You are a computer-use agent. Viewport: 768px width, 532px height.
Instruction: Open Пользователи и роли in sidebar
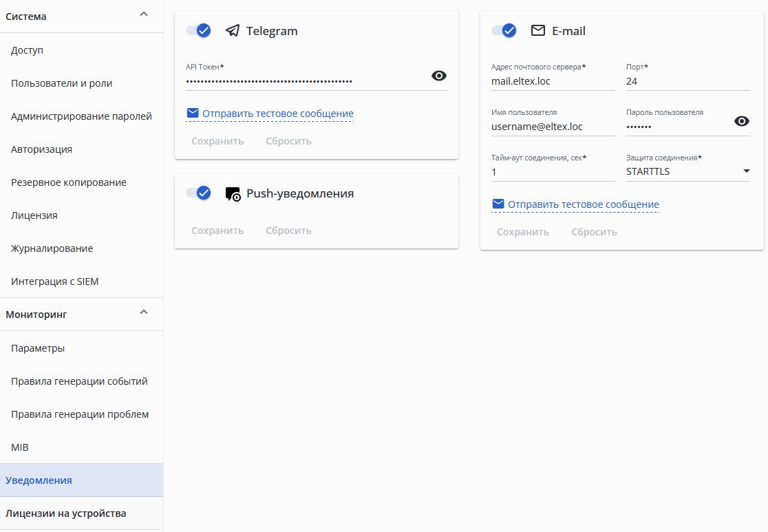pos(62,83)
